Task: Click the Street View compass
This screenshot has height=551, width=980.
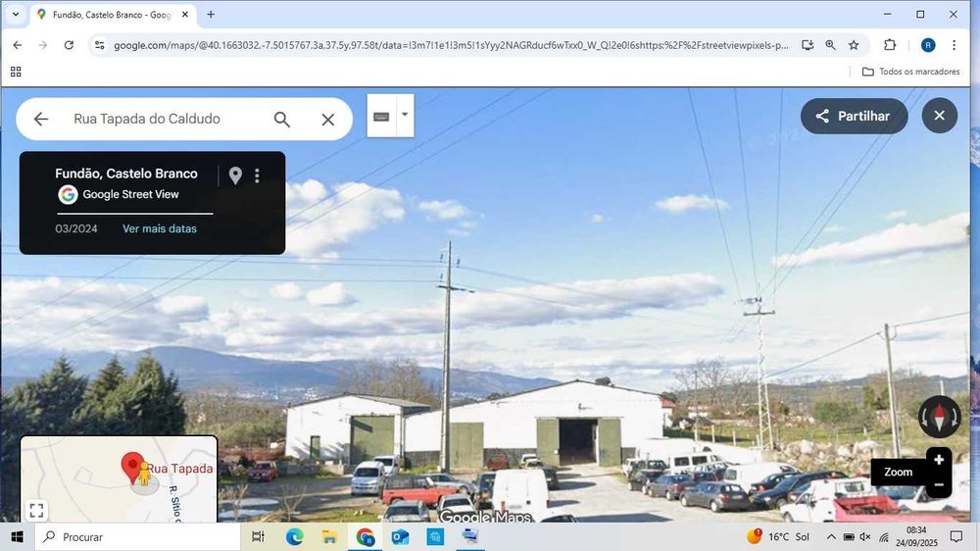Action: point(940,417)
